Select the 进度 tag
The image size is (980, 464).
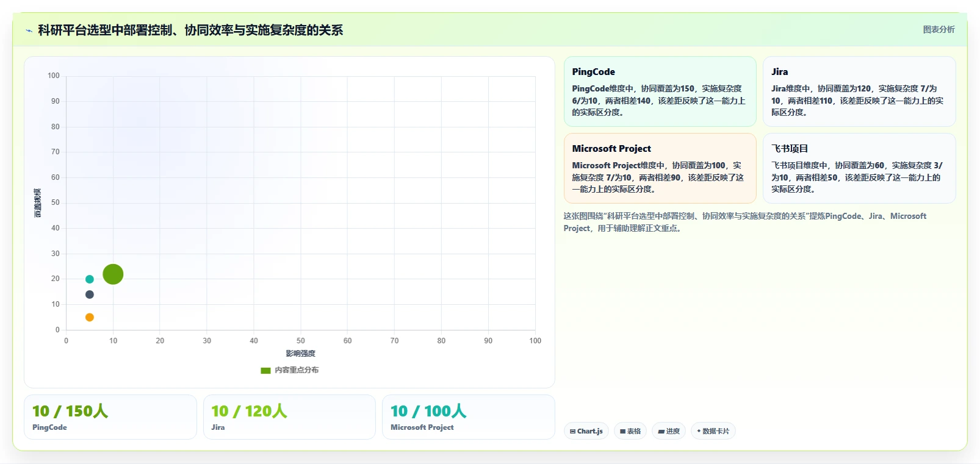coord(669,431)
